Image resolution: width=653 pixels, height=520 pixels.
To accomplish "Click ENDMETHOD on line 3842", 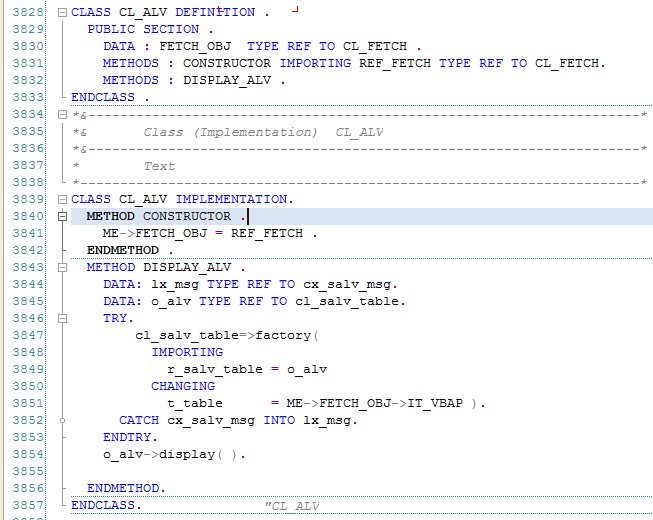I will (123, 250).
